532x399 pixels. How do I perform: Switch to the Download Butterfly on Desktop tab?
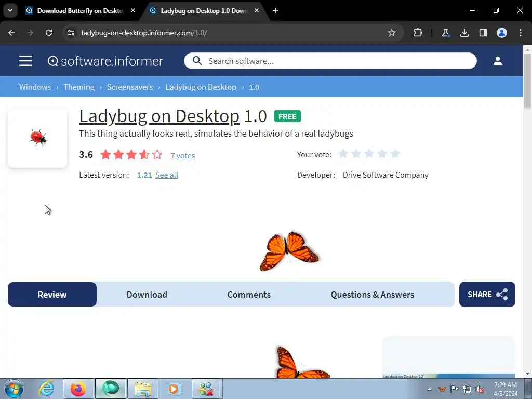coord(80,11)
